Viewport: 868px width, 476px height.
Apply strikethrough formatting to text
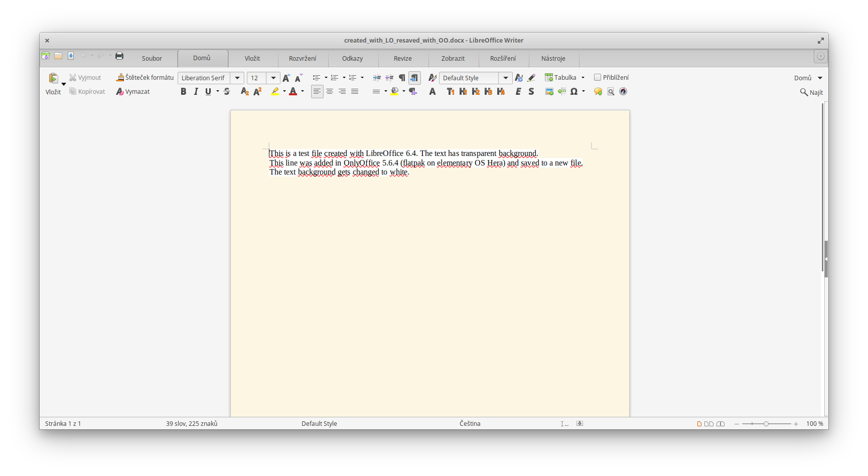click(x=227, y=91)
